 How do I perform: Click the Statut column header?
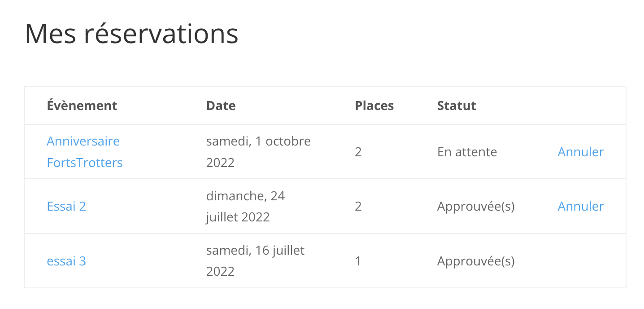pos(457,106)
